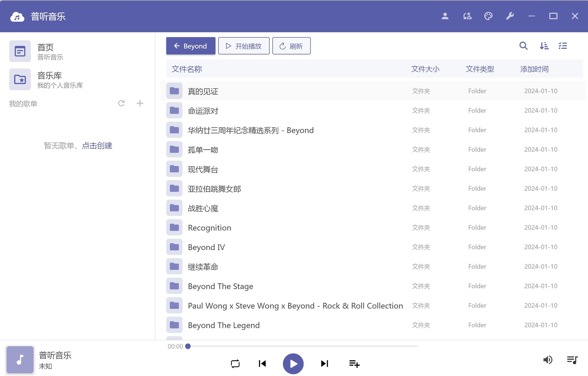Toggle repeat/loop mode
The height and width of the screenshot is (376, 588).
click(235, 364)
